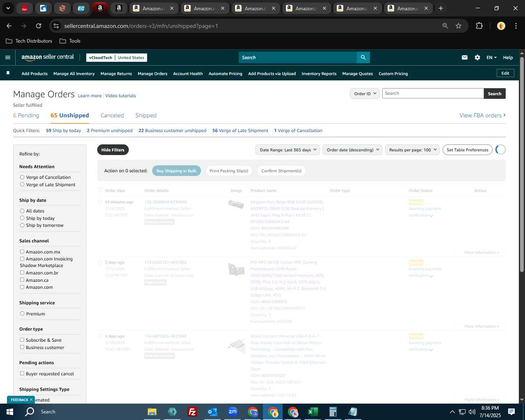Open the settings gear icon
The width and height of the screenshot is (525, 420).
click(x=477, y=57)
